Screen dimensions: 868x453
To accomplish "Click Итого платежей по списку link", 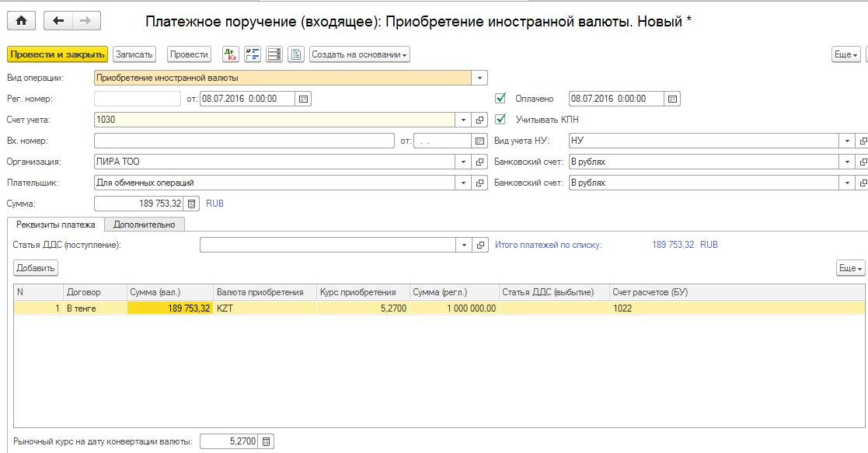I will tap(548, 245).
